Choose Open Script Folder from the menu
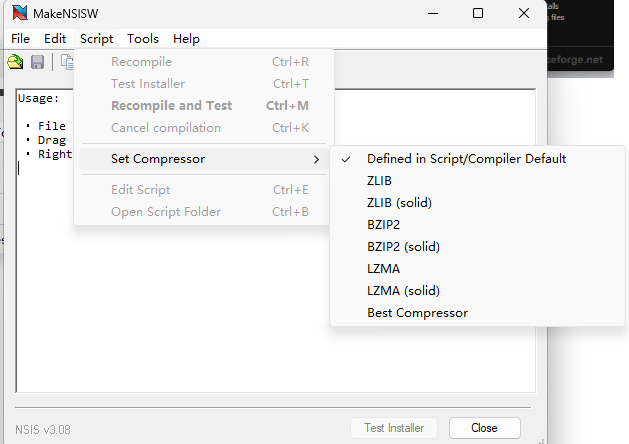 (204, 212)
